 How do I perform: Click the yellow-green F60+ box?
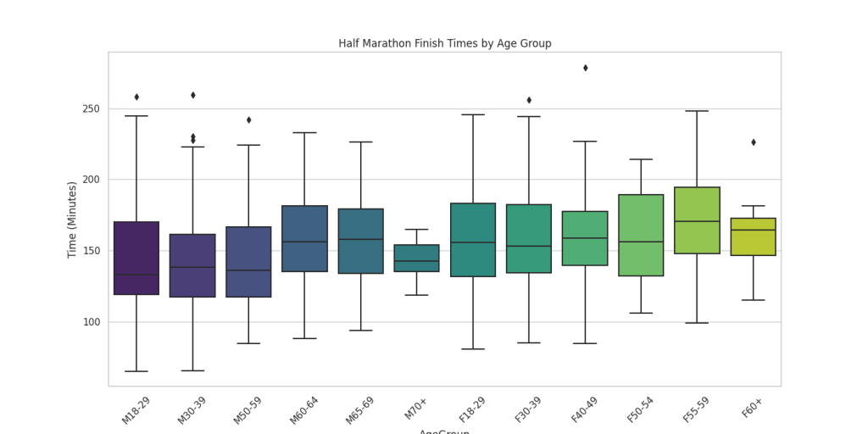[x=753, y=236]
